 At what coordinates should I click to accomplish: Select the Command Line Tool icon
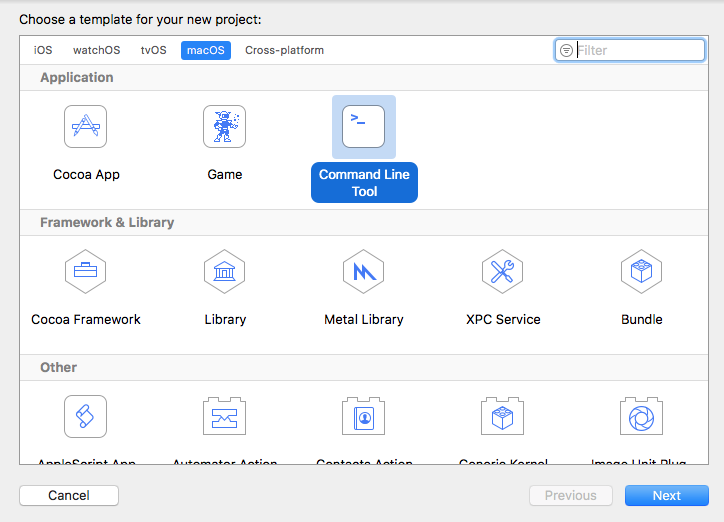(x=364, y=127)
